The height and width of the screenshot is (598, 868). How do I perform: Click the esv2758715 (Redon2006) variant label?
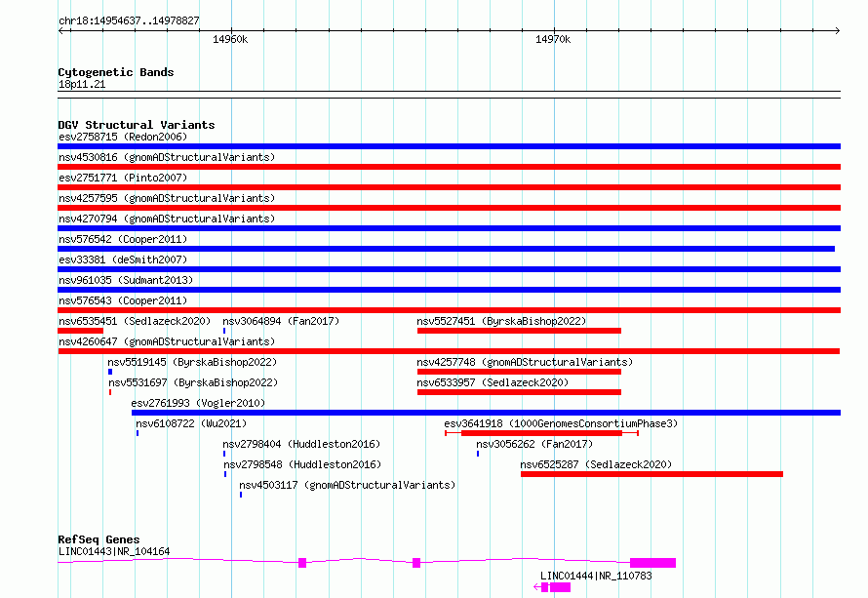click(x=123, y=137)
